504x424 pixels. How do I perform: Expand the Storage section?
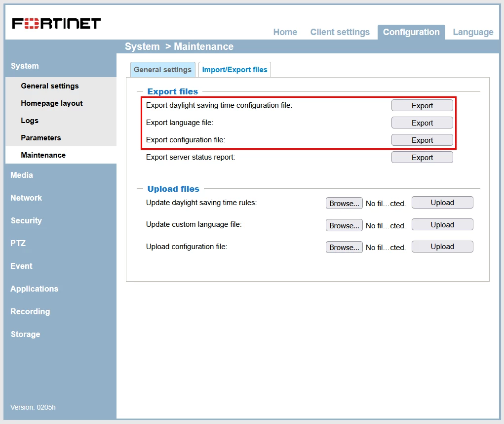pos(25,334)
